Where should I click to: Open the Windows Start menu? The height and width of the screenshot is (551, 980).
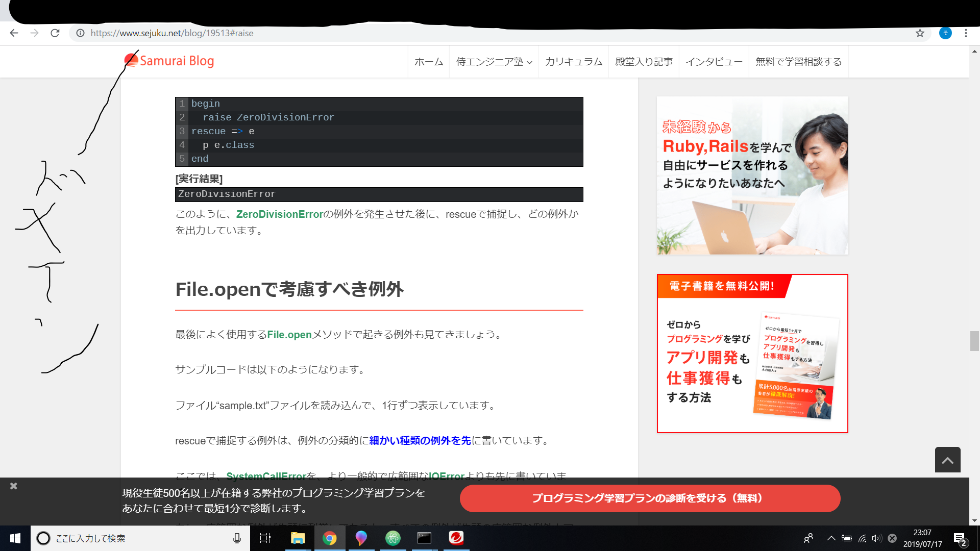click(15, 538)
